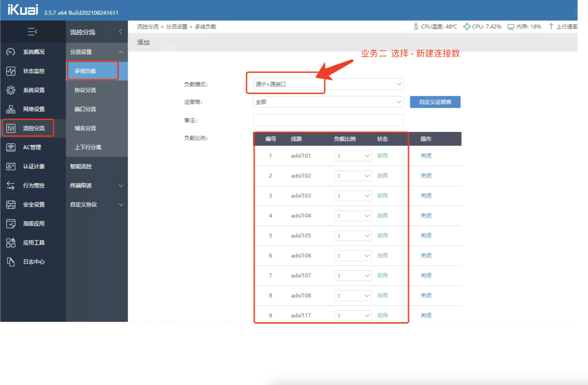Click the 高级应用 checkmark icon
This screenshot has width=588, height=385.
11,223
